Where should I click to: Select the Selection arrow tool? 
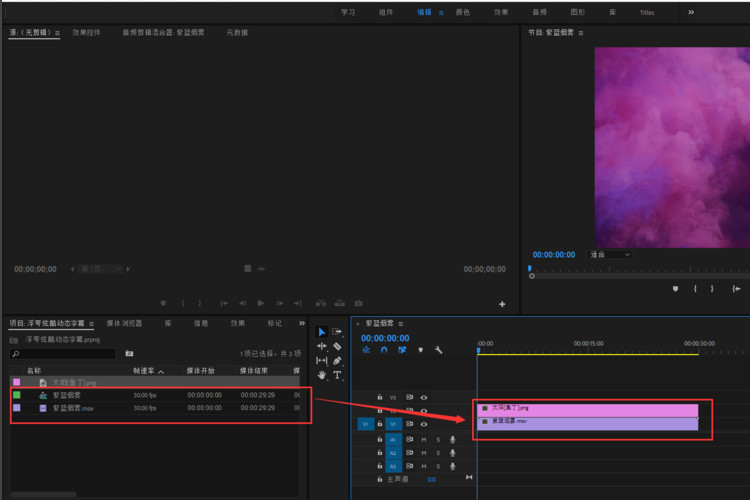point(321,332)
